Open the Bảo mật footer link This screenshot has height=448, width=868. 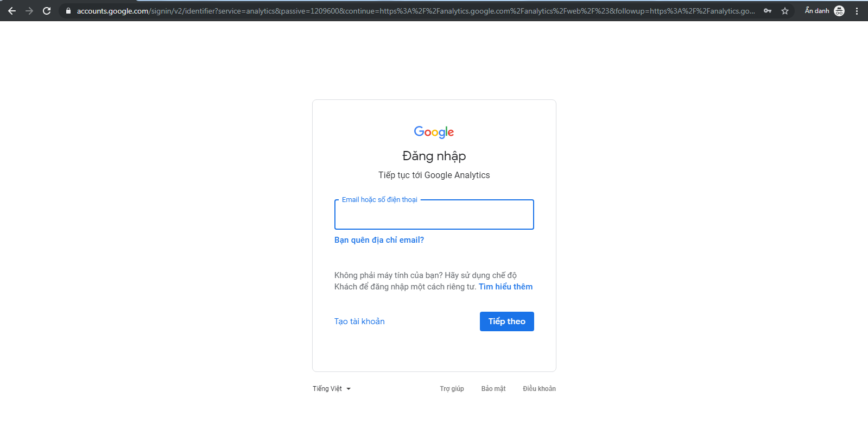tap(493, 389)
